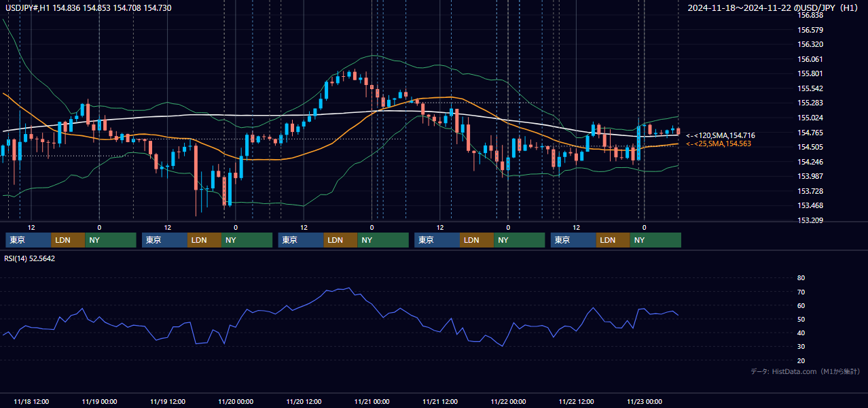This screenshot has width=868, height=408.
Task: Select price axis value 156.320
Action: 810,44
